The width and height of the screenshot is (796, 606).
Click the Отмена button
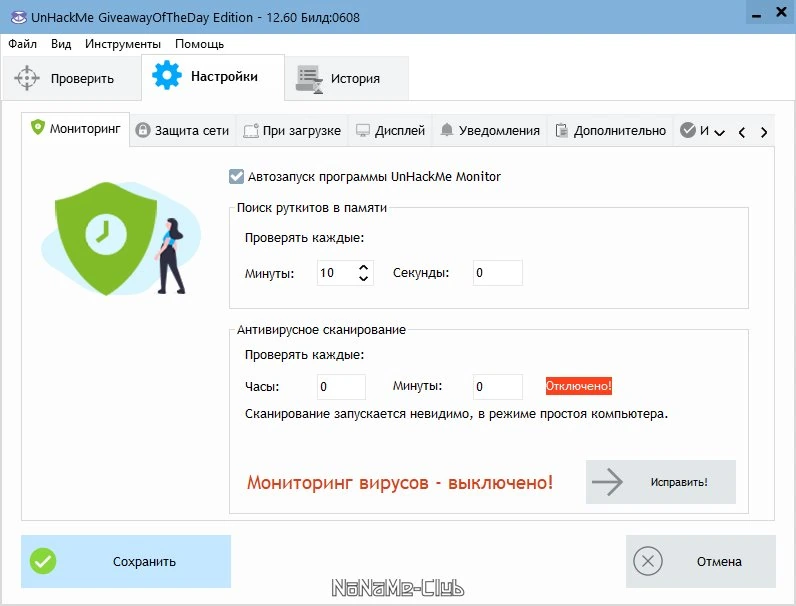click(701, 561)
